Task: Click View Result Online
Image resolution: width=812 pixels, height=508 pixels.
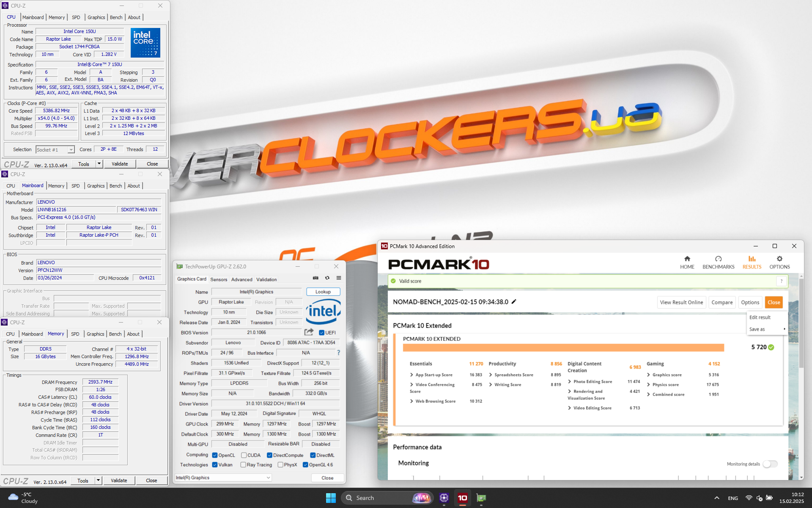Action: [681, 302]
